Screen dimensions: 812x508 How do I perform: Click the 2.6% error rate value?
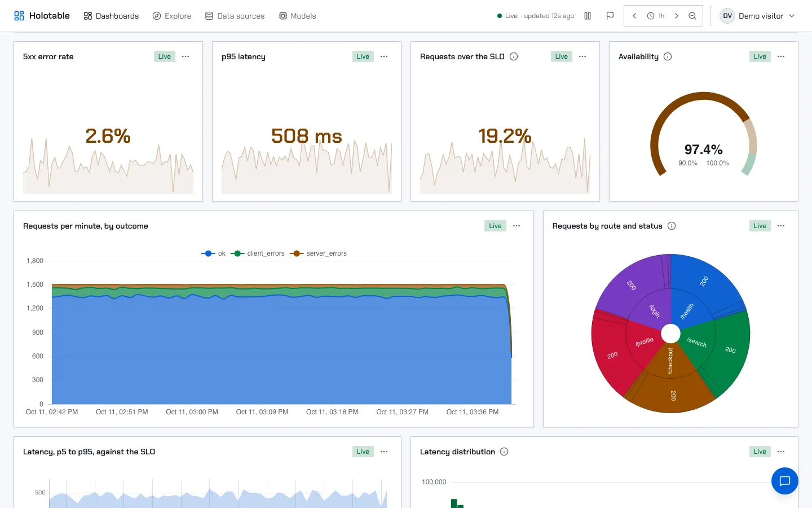tap(108, 135)
